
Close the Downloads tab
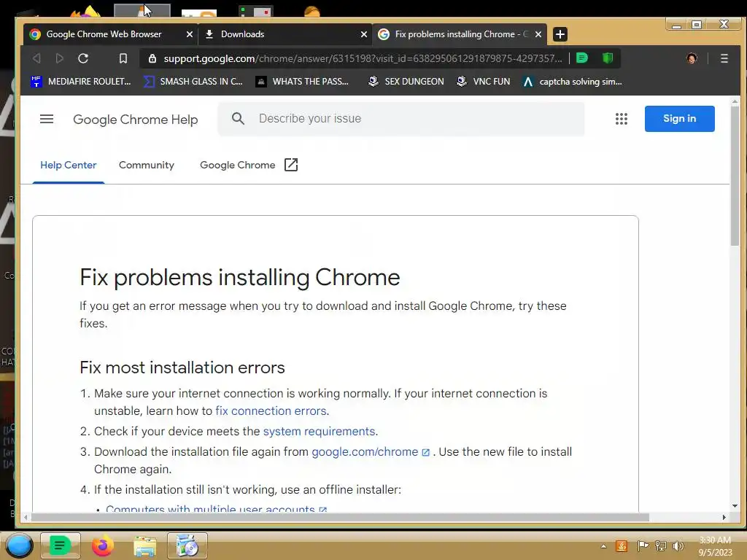tap(364, 34)
